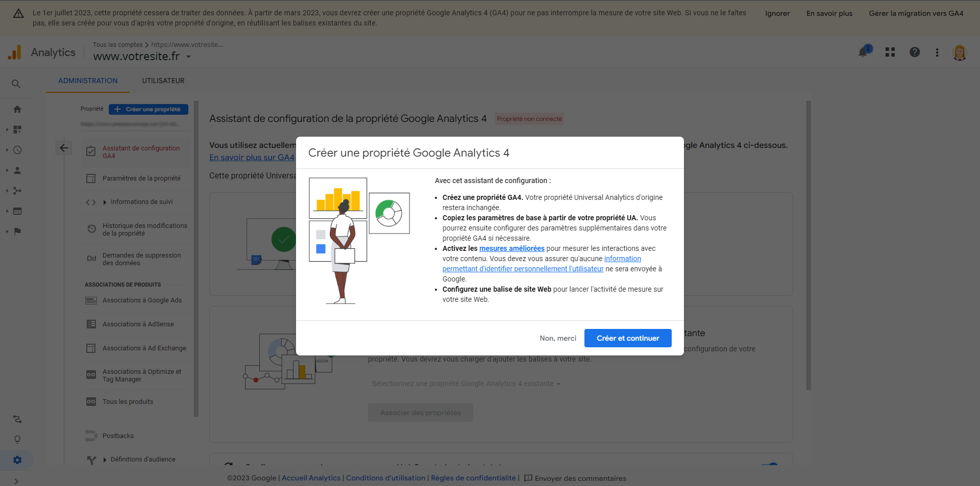Open the Realtime clock icon

pyautogui.click(x=17, y=150)
